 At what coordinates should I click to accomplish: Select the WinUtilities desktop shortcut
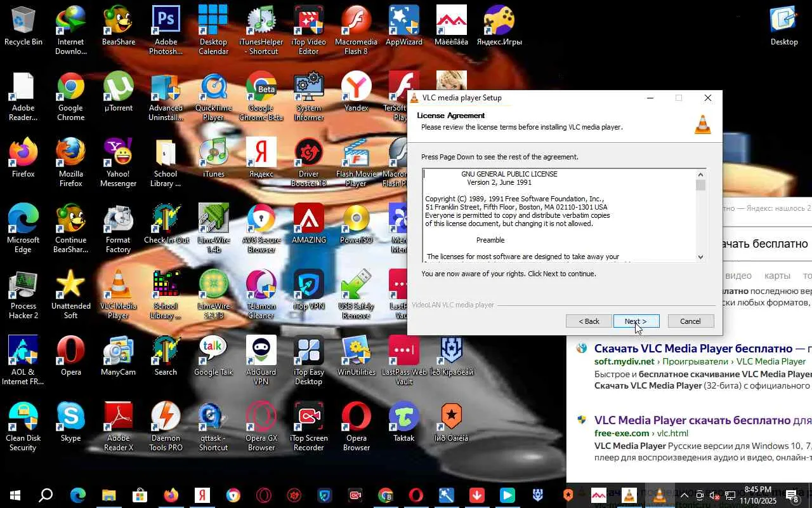pos(357,356)
